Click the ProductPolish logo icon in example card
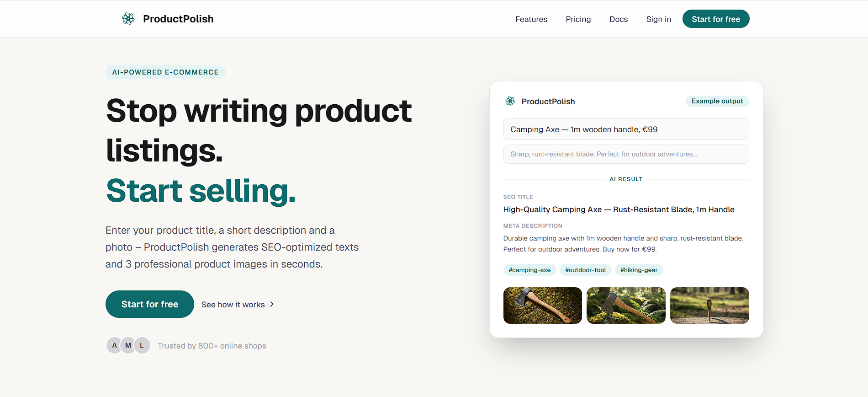 click(x=510, y=101)
